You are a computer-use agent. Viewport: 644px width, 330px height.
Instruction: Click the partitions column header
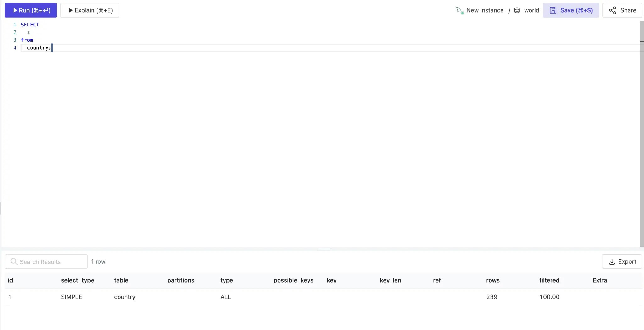[x=181, y=280]
